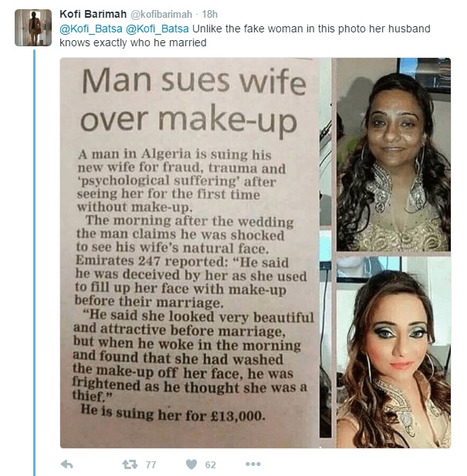Click the Kofi Barimah display name

[93, 14]
